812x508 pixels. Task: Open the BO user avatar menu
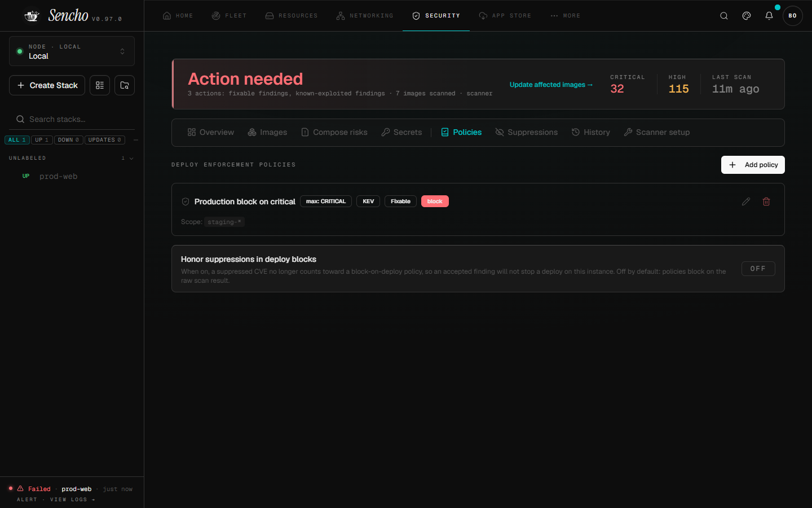coord(792,16)
